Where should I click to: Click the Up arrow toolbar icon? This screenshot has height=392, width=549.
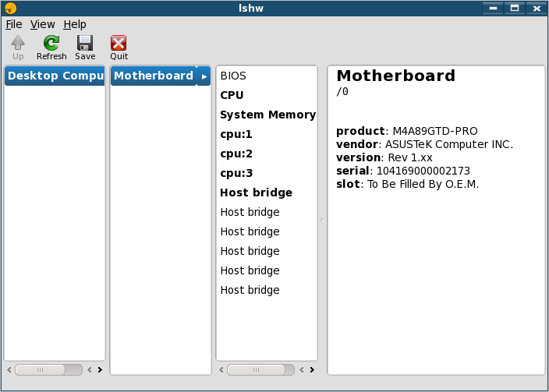tap(18, 43)
